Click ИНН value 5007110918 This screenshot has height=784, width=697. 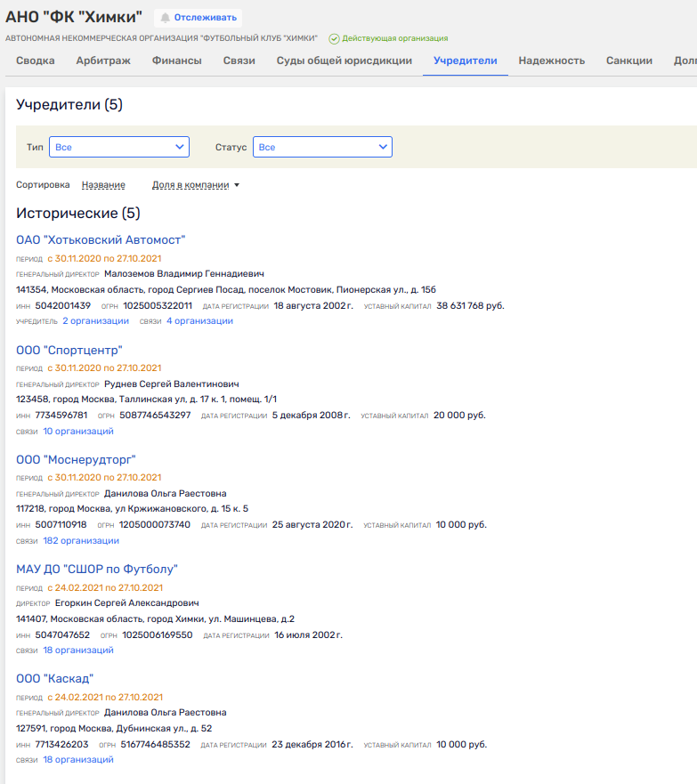coord(61,524)
